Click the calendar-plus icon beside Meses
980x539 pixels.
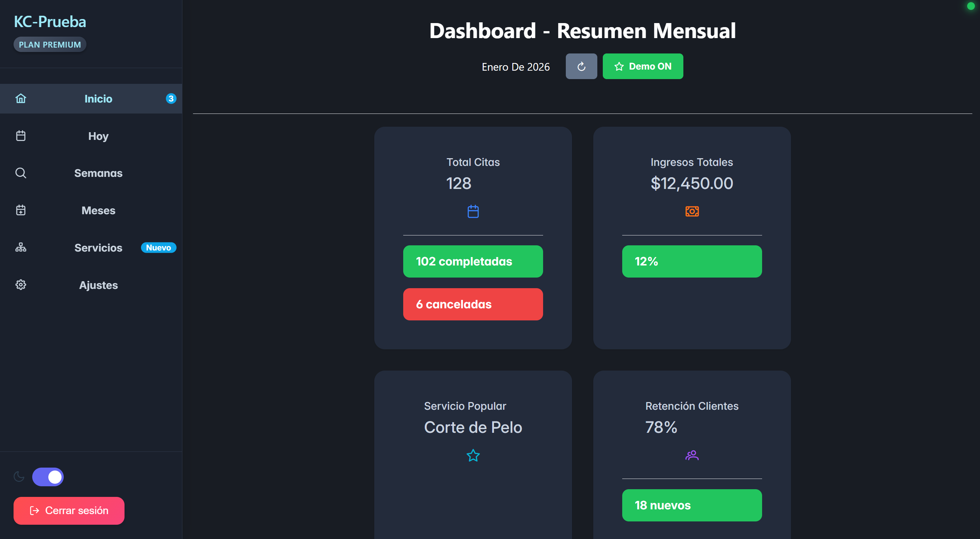pyautogui.click(x=21, y=210)
